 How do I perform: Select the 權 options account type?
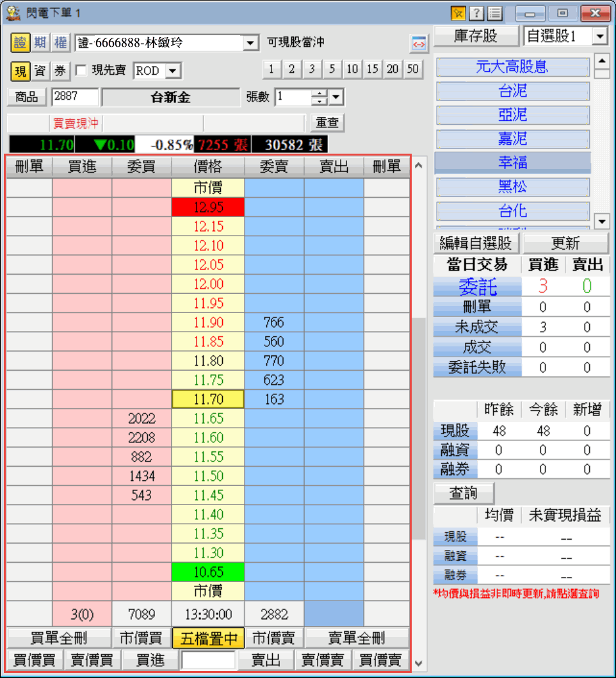click(x=60, y=43)
